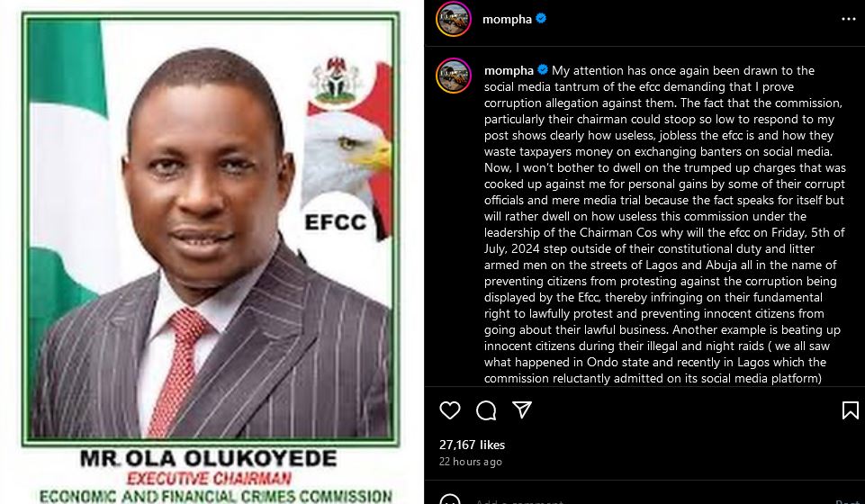
Task: Open mompha's avatar beside the caption
Action: [454, 76]
